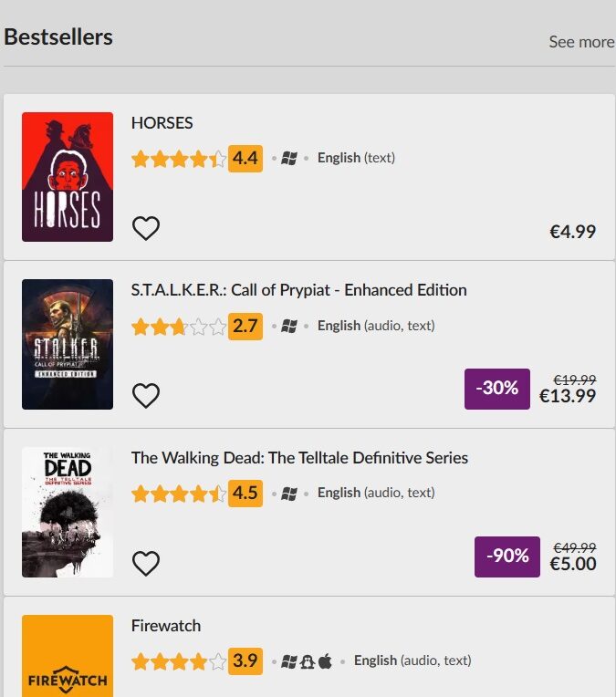Click Windows icon on The Walking Dead row
Image resolution: width=616 pixels, height=697 pixels.
pyautogui.click(x=289, y=494)
